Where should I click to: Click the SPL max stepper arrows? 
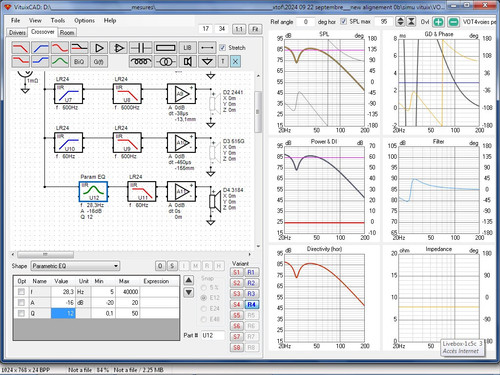[x=400, y=22]
